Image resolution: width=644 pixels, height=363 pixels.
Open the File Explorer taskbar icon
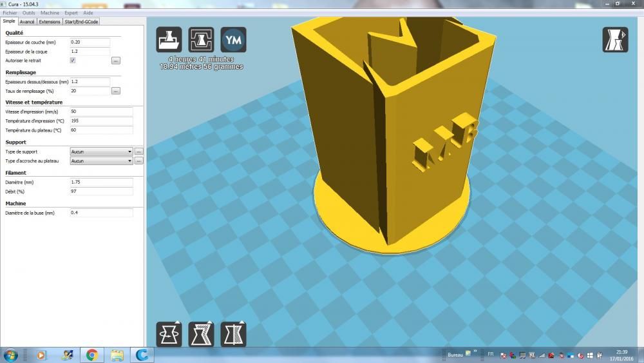coord(117,355)
